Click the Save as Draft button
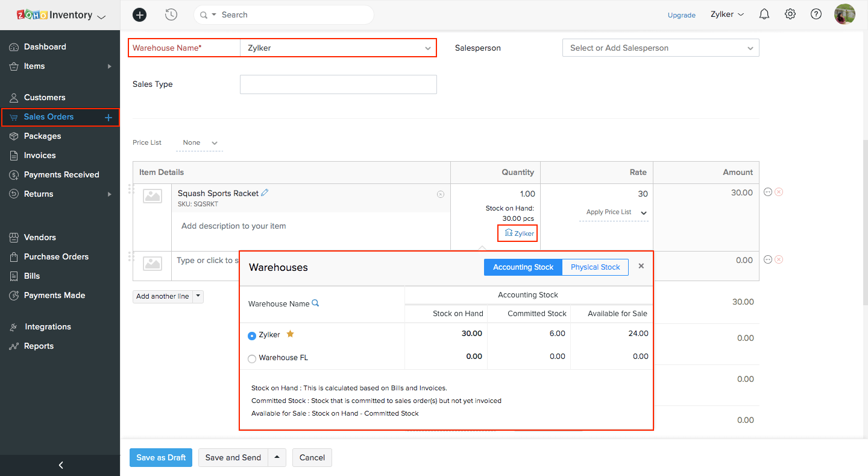Viewport: 868px width, 476px height. [x=161, y=457]
